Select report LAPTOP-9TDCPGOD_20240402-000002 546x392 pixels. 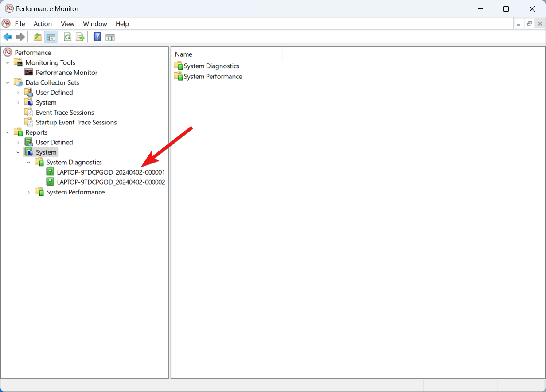coord(111,182)
